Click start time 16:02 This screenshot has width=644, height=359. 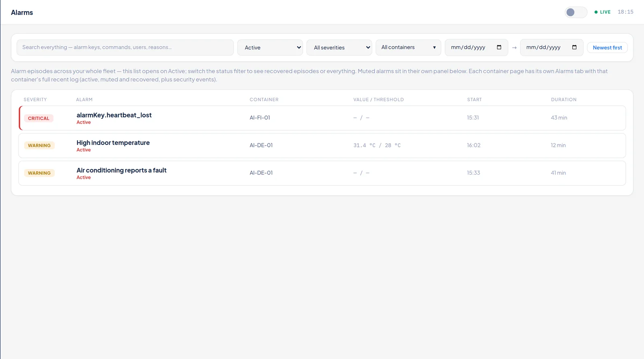[474, 145]
